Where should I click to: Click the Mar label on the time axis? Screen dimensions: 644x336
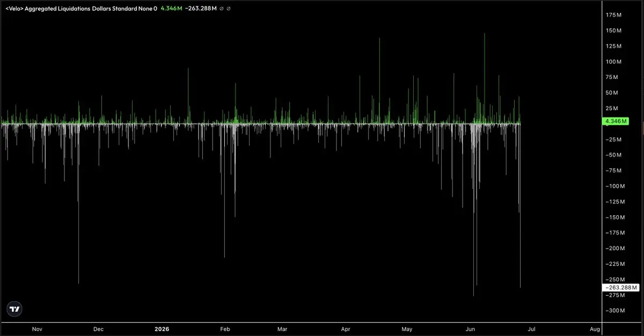tap(282, 328)
